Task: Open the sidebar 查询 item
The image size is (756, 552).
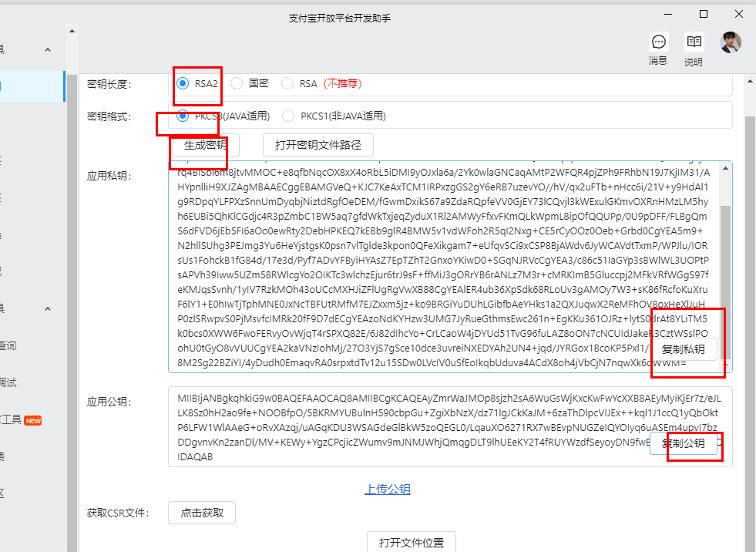Action: click(8, 345)
